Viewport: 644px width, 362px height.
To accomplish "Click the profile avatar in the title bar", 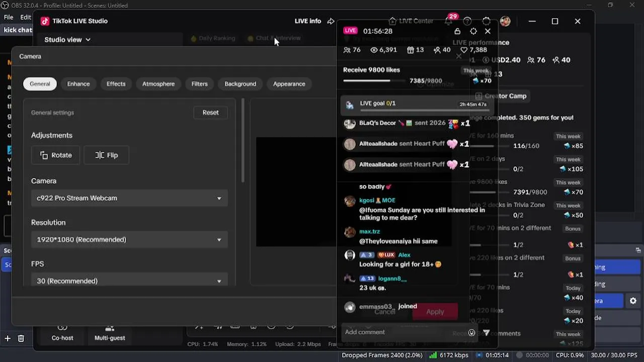I will pyautogui.click(x=505, y=21).
